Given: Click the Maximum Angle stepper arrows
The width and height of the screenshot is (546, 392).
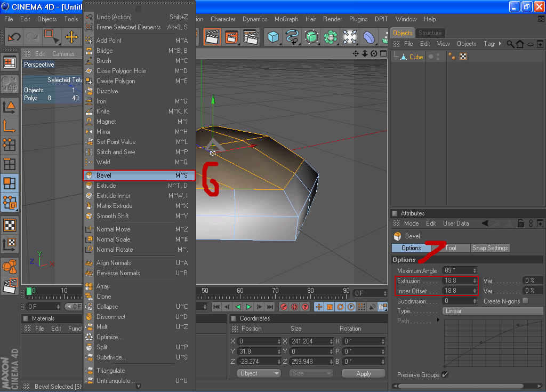Looking at the screenshot, I should pos(475,270).
